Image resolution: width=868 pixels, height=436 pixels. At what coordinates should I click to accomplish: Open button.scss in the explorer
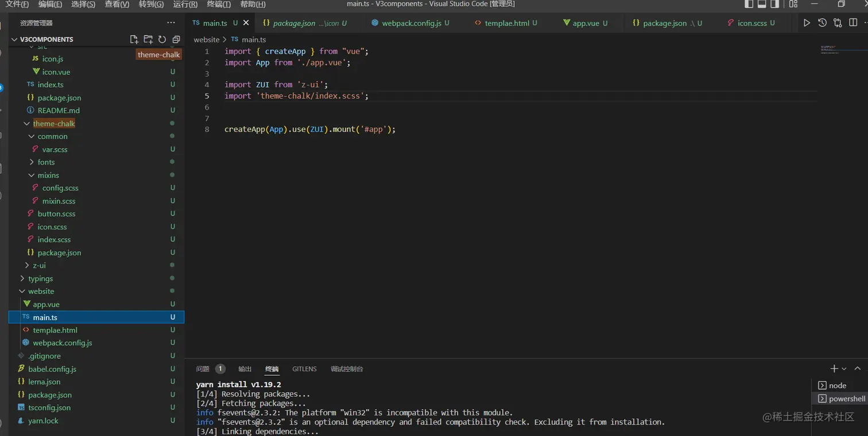point(56,214)
